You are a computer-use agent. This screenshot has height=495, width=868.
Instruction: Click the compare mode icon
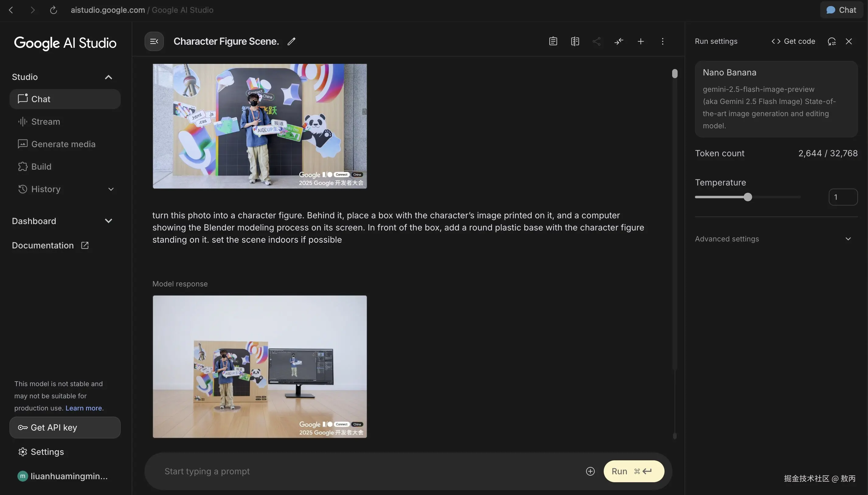575,41
